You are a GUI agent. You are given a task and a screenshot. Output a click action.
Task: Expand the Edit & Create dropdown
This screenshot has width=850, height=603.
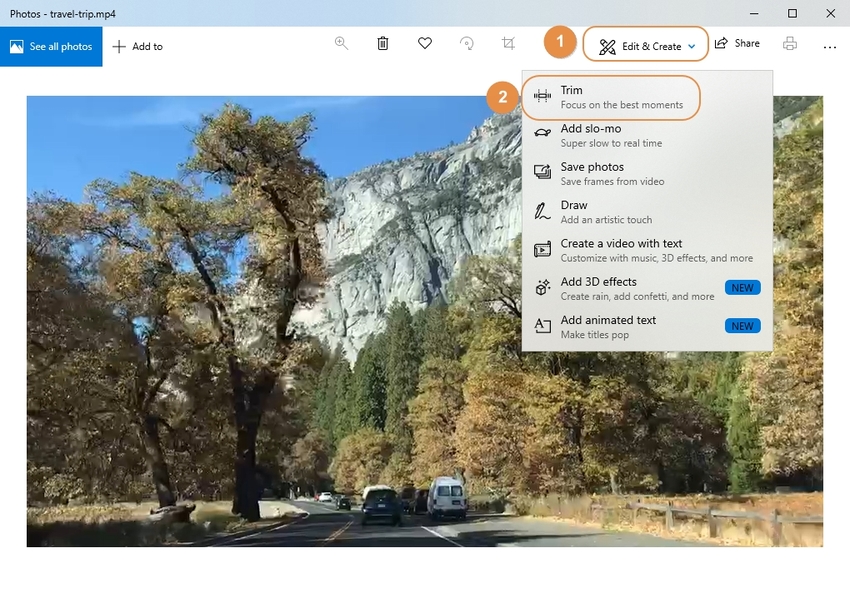647,46
